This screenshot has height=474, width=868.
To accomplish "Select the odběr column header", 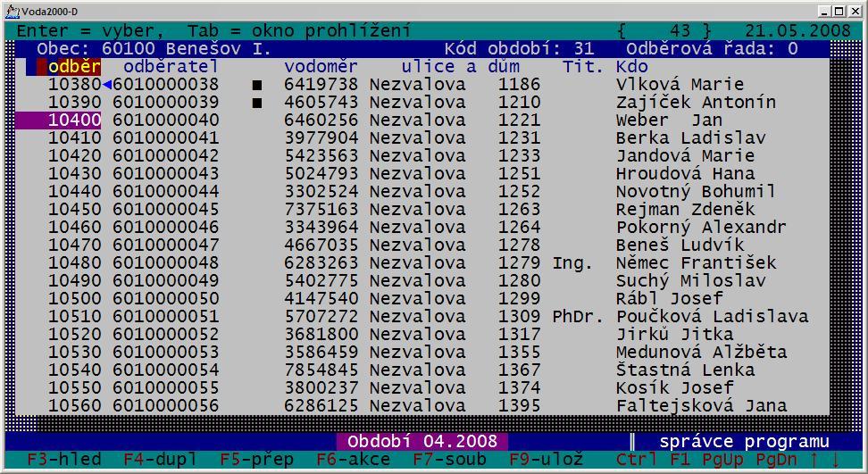I will click(x=74, y=67).
